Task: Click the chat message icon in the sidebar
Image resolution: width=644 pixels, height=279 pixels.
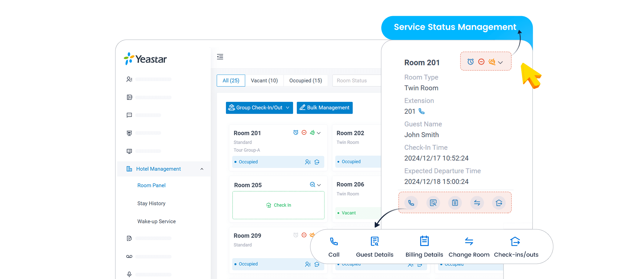Action: point(129,115)
